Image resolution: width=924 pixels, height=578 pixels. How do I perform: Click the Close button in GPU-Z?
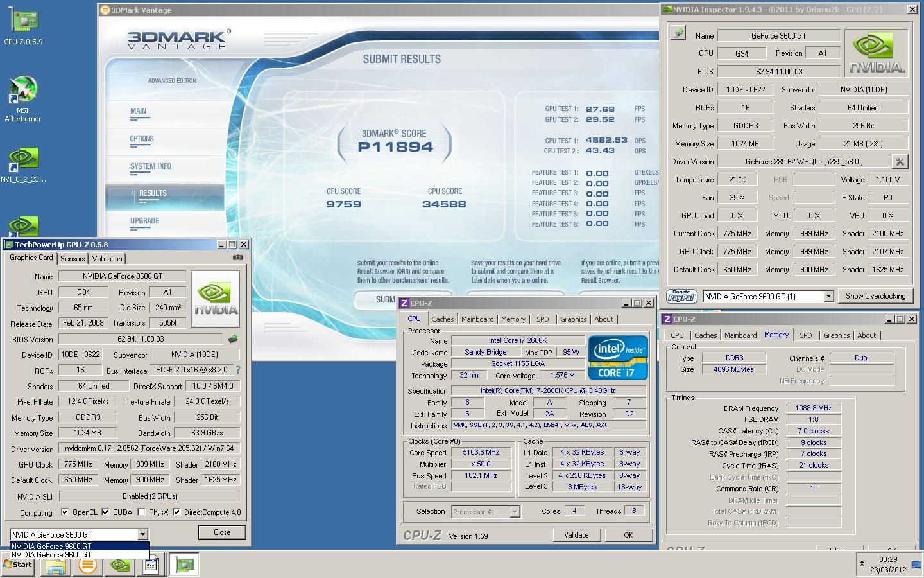tap(222, 532)
